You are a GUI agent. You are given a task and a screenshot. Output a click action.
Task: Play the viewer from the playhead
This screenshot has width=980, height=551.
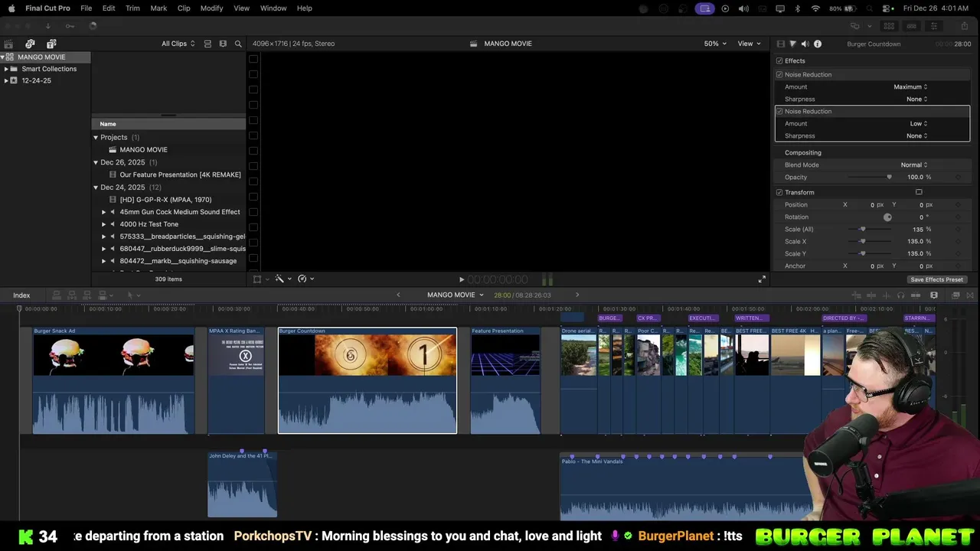461,279
